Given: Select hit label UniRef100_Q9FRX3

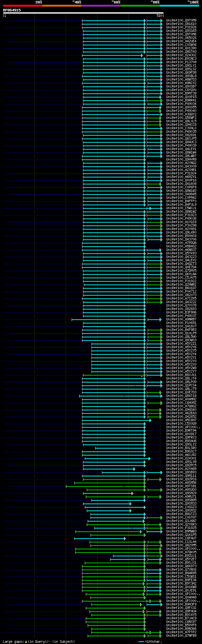Looking at the screenshot, I should pyautogui.click(x=181, y=437).
